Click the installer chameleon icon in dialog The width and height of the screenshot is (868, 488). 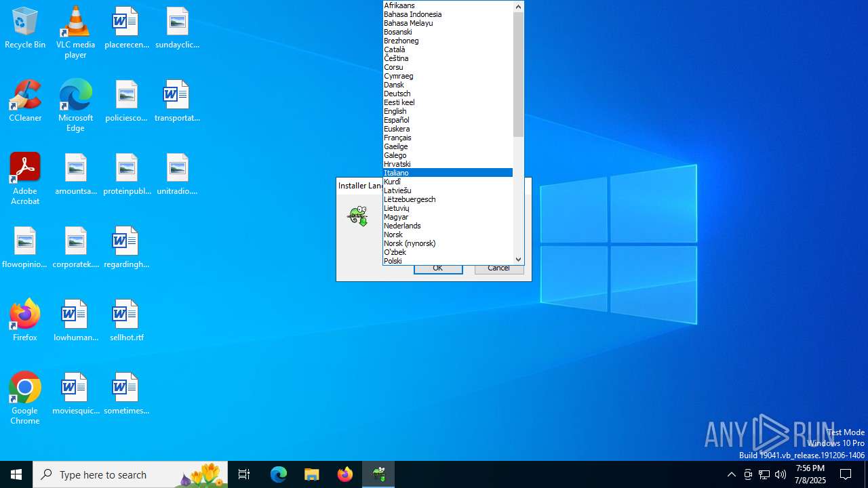click(x=358, y=216)
